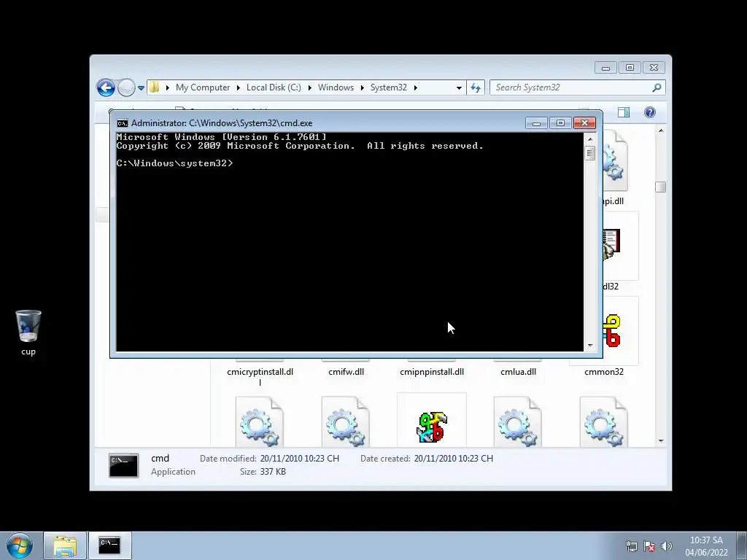747x560 pixels.
Task: Open the Action Center flag tray icon
Action: (649, 546)
